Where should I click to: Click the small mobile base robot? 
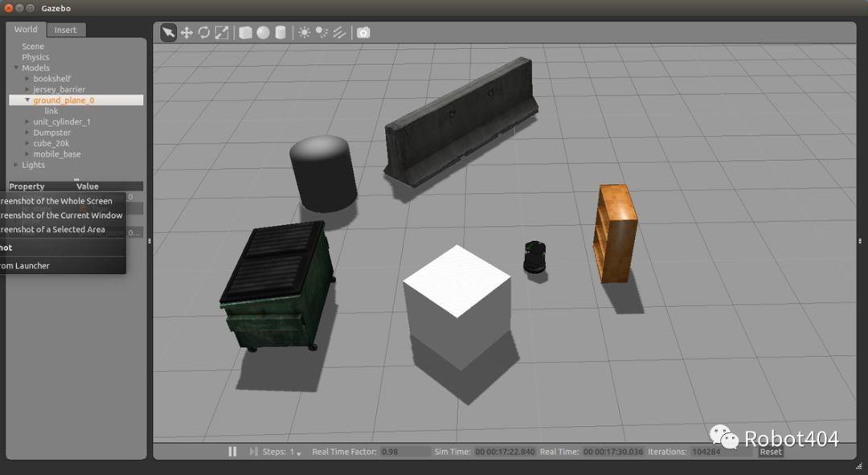[534, 257]
